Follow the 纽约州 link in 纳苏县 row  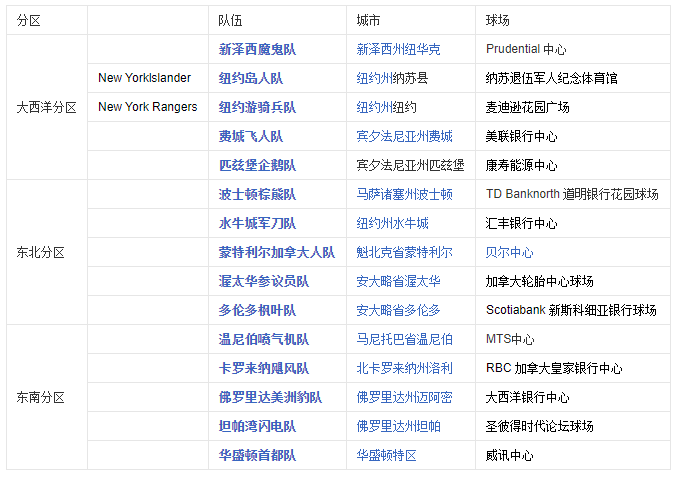pos(374,78)
